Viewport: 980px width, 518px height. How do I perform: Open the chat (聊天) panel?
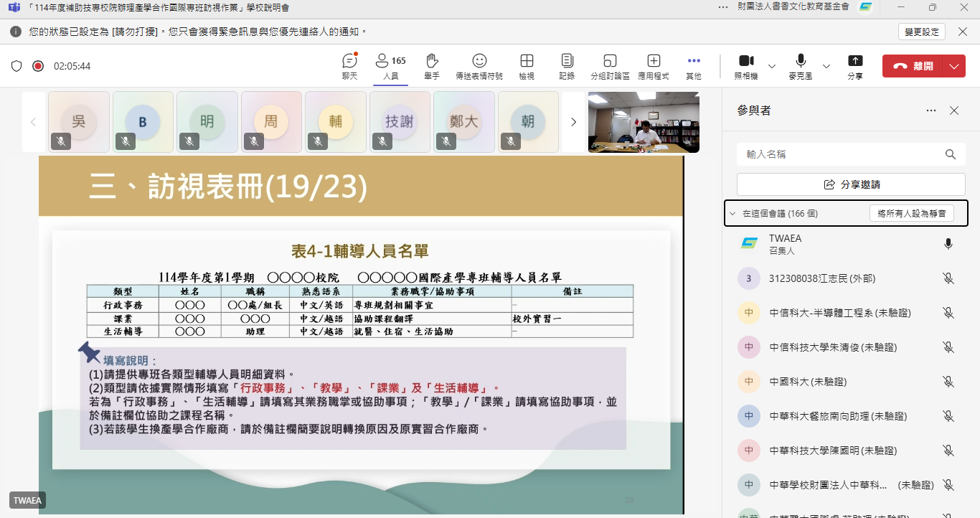point(349,65)
